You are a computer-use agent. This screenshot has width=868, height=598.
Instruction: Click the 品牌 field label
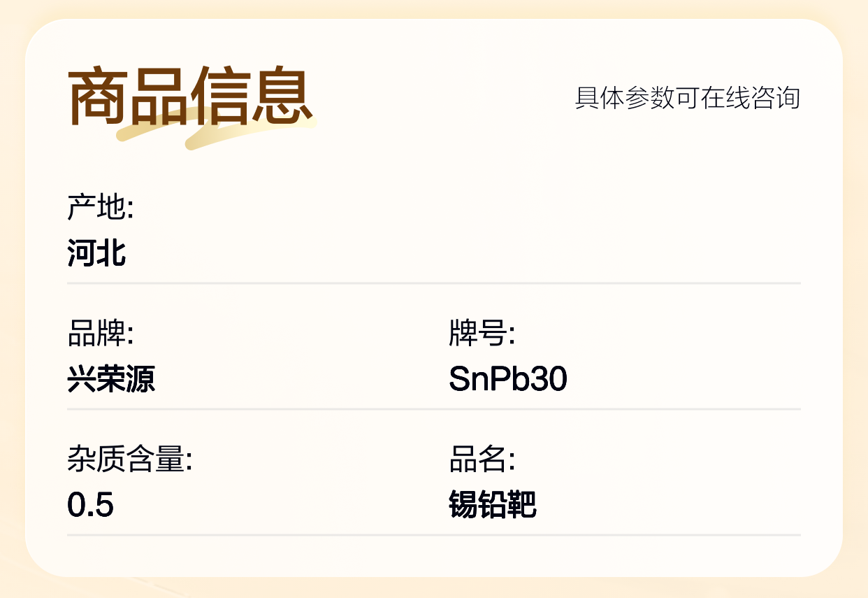100,334
